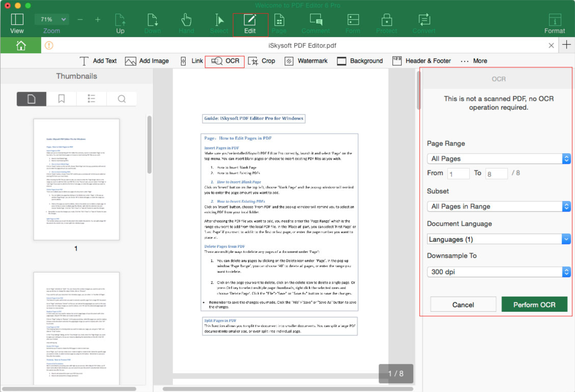
Task: Select the Link tool
Action: [191, 61]
